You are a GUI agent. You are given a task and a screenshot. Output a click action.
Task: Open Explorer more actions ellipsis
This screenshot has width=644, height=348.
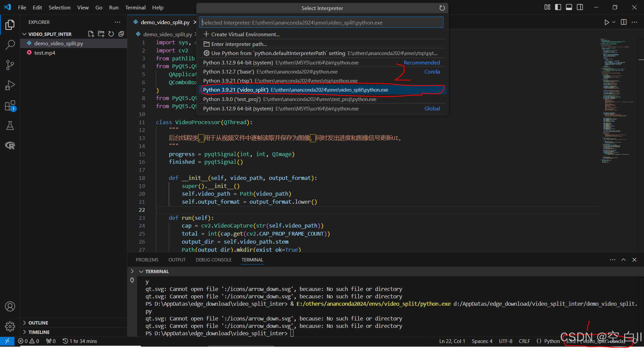click(x=117, y=22)
